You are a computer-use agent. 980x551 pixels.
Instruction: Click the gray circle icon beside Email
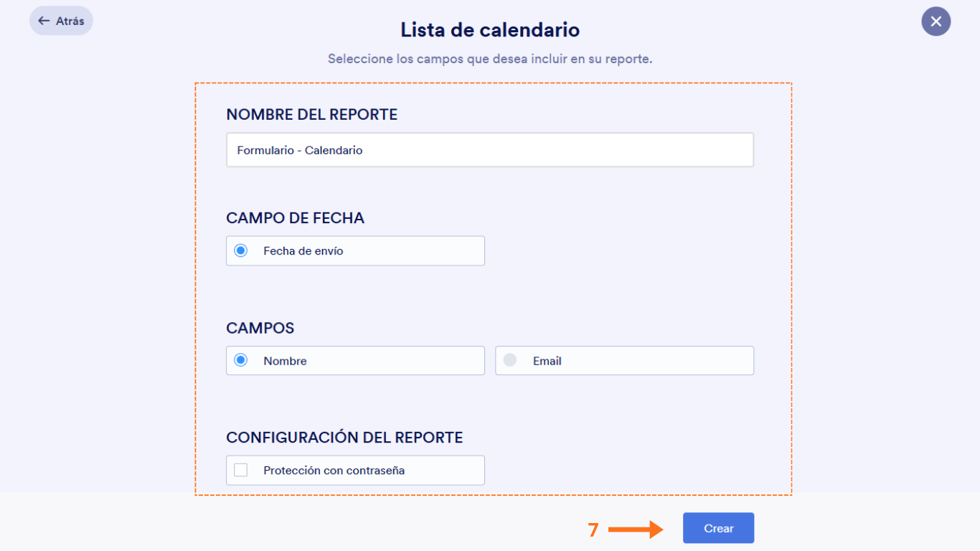(510, 360)
